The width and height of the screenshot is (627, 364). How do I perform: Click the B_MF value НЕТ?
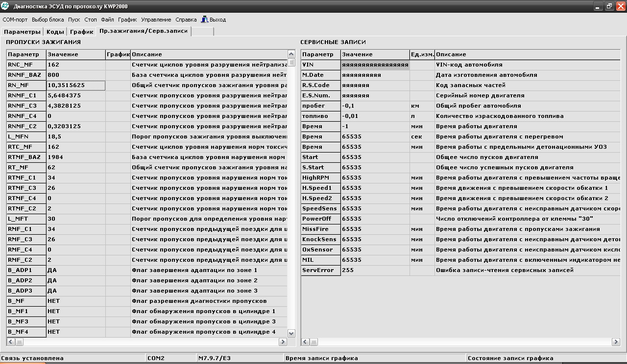(76, 301)
